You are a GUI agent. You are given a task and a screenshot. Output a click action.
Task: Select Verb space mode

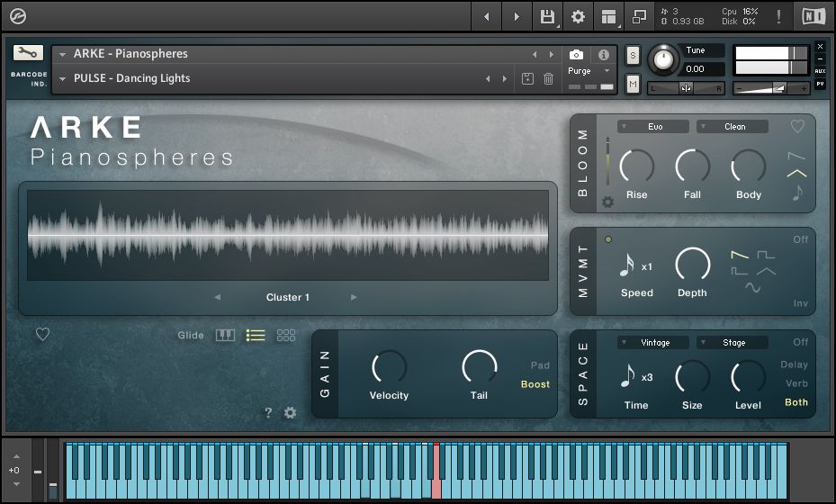[x=796, y=383]
